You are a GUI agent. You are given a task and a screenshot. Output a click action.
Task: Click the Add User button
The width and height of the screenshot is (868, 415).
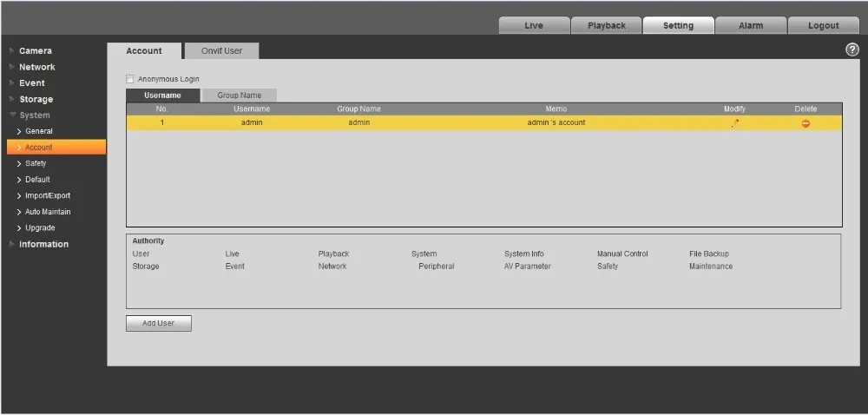click(x=158, y=323)
